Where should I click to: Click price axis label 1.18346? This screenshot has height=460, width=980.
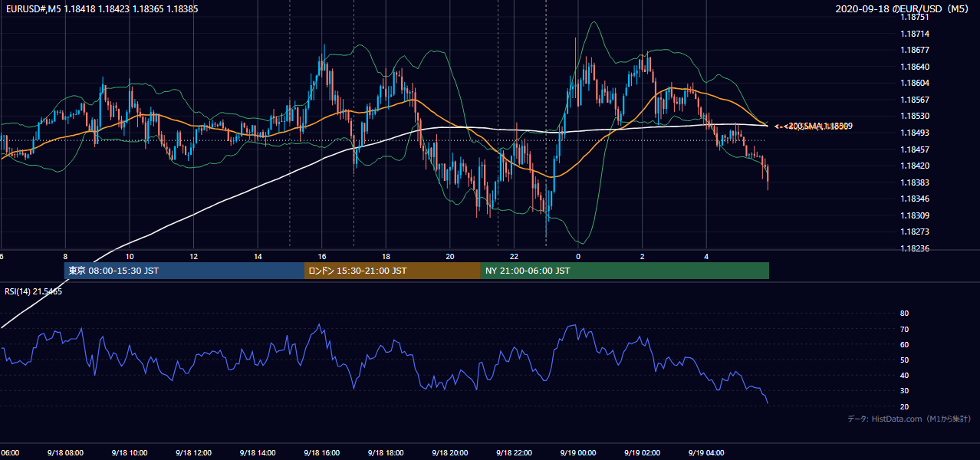[x=915, y=199]
